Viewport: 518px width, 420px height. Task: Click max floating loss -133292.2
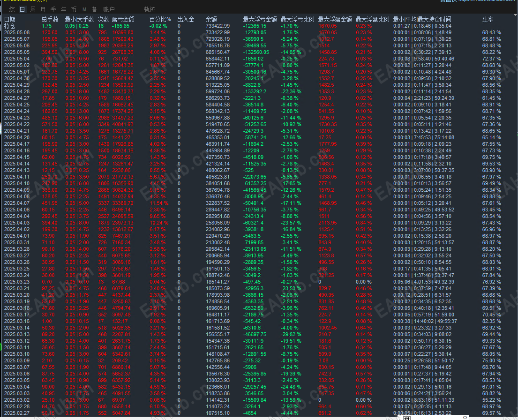pos(255,91)
